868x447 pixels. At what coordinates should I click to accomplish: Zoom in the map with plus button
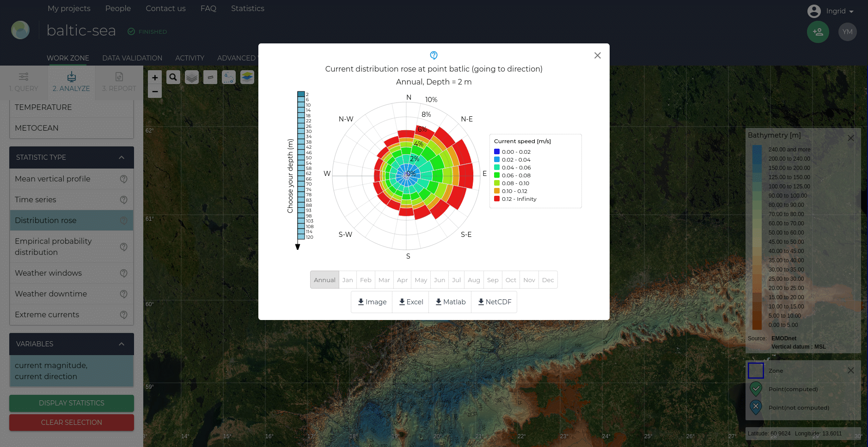[155, 78]
